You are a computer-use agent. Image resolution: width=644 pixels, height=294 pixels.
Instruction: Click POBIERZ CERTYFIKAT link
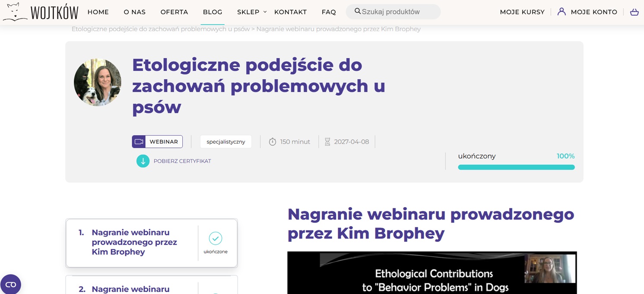tap(182, 161)
